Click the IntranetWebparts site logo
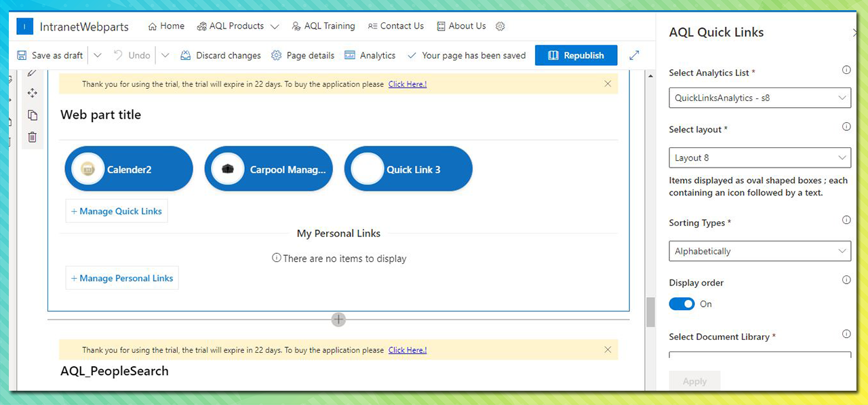 tap(24, 26)
